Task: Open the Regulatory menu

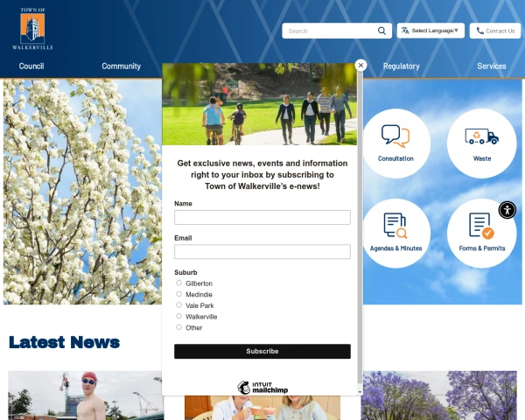Action: 401,66
